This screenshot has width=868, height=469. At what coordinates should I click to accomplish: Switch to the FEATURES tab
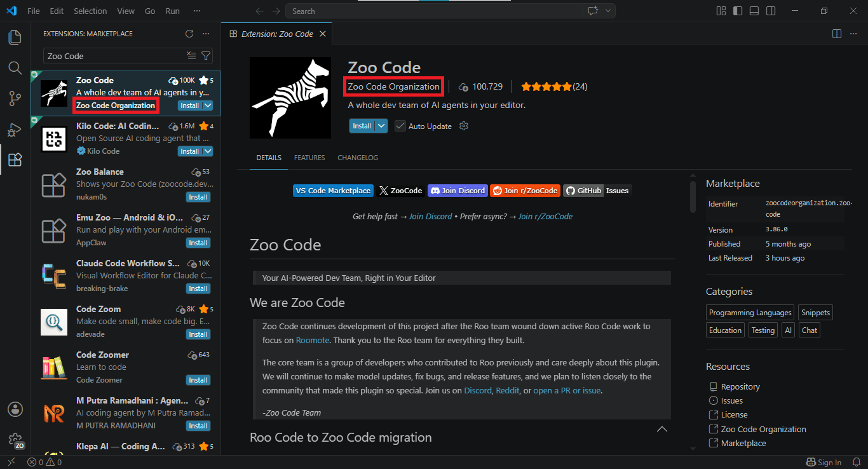(x=309, y=158)
